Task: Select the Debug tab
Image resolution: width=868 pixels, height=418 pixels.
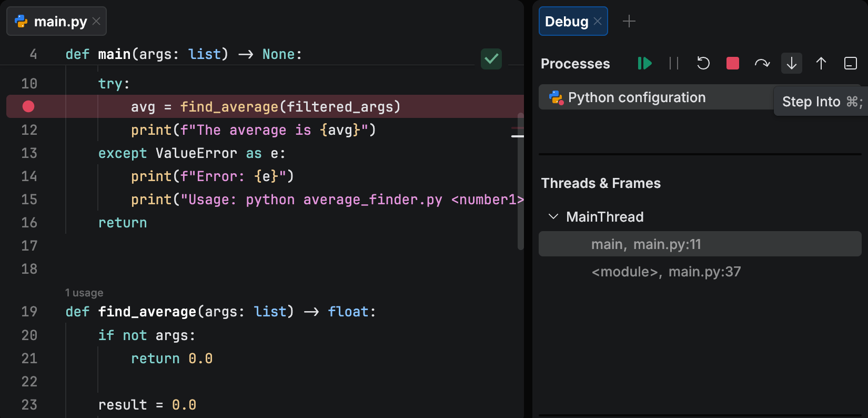Action: point(566,22)
